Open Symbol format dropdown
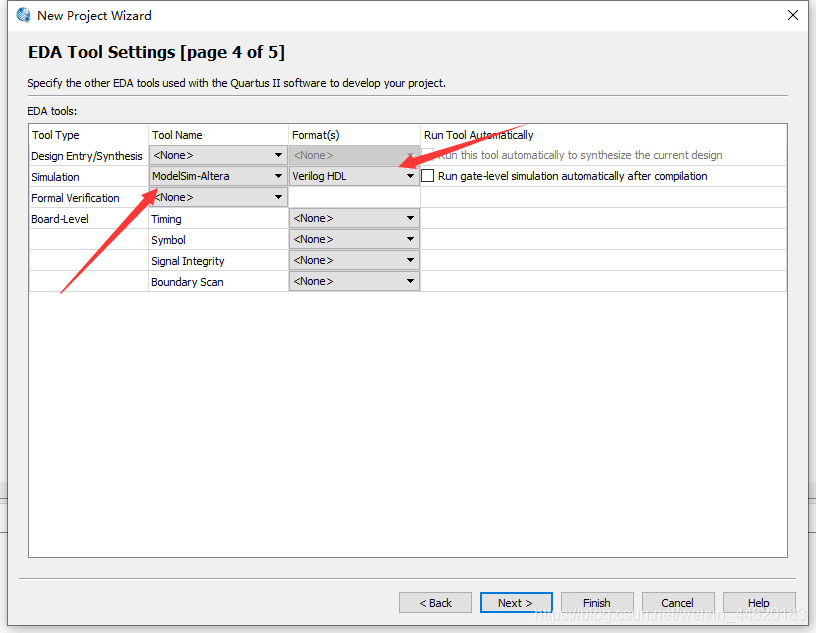 (354, 239)
